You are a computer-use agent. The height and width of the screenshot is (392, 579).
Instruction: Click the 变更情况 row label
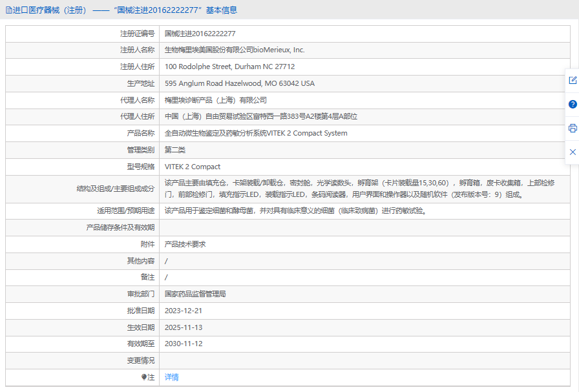point(141,360)
